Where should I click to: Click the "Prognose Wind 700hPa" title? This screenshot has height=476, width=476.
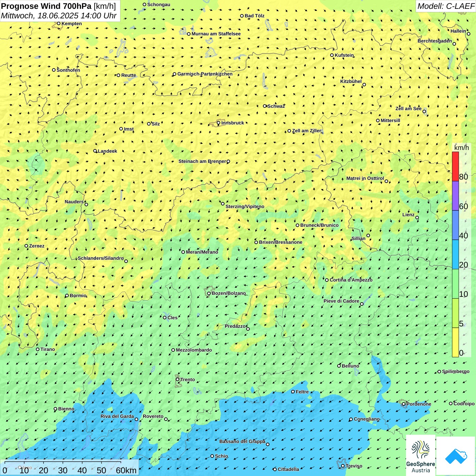(46, 6)
